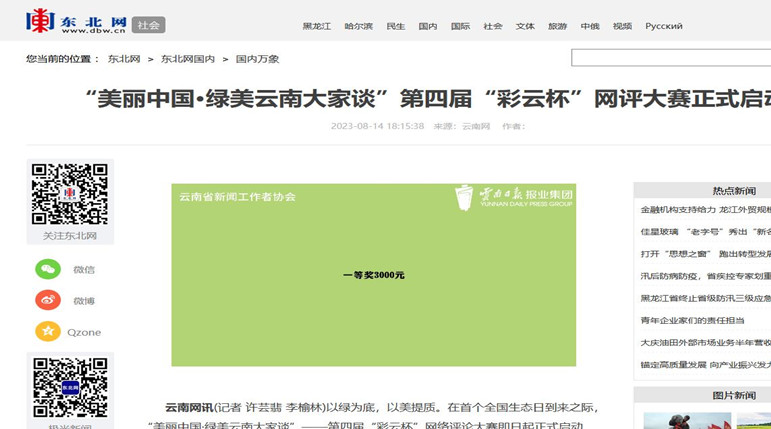Click the second QR code in the sidebar
This screenshot has height=429, width=771.
[x=70, y=387]
